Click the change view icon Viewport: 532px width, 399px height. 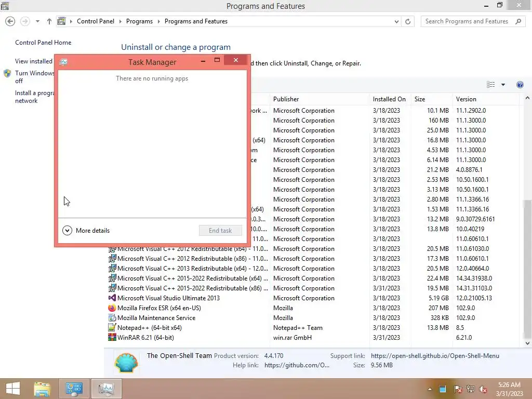pyautogui.click(x=490, y=85)
